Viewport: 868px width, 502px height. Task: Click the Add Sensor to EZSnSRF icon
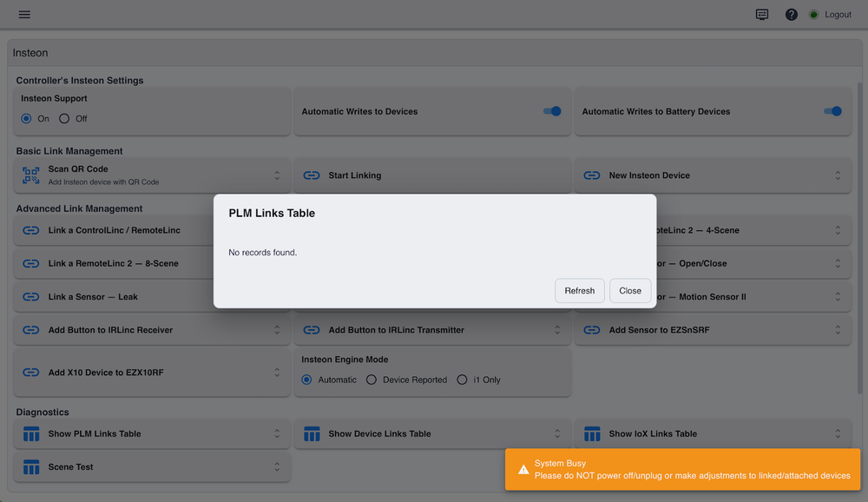pyautogui.click(x=592, y=330)
